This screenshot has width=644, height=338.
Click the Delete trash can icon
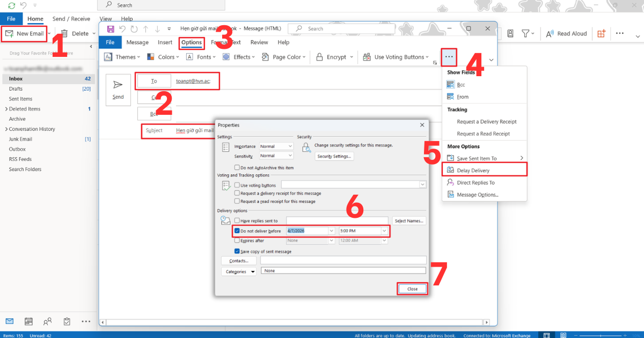pos(64,33)
